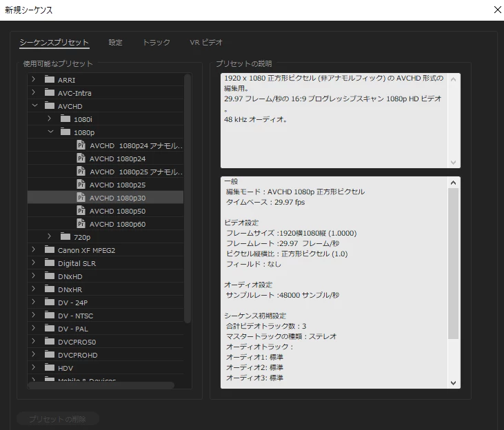Click the preset icon for AVCHD 1080p24
504x430 pixels.
pos(81,158)
